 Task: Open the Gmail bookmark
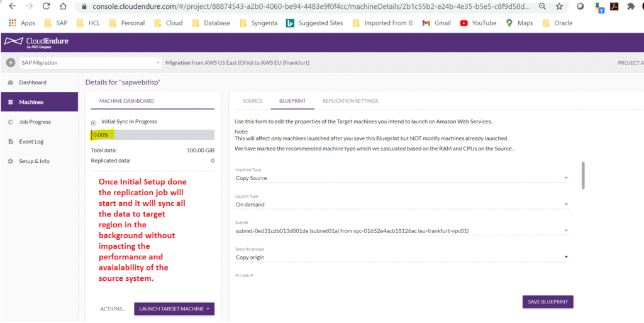[436, 23]
